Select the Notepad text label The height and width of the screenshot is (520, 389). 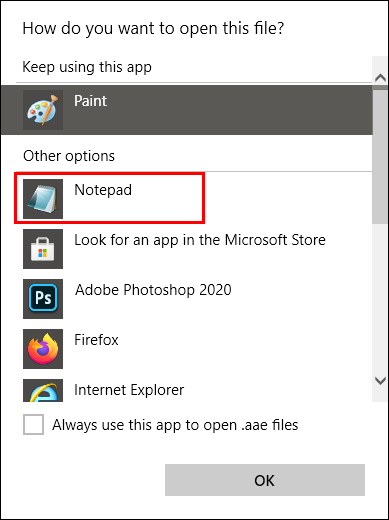pyautogui.click(x=103, y=190)
